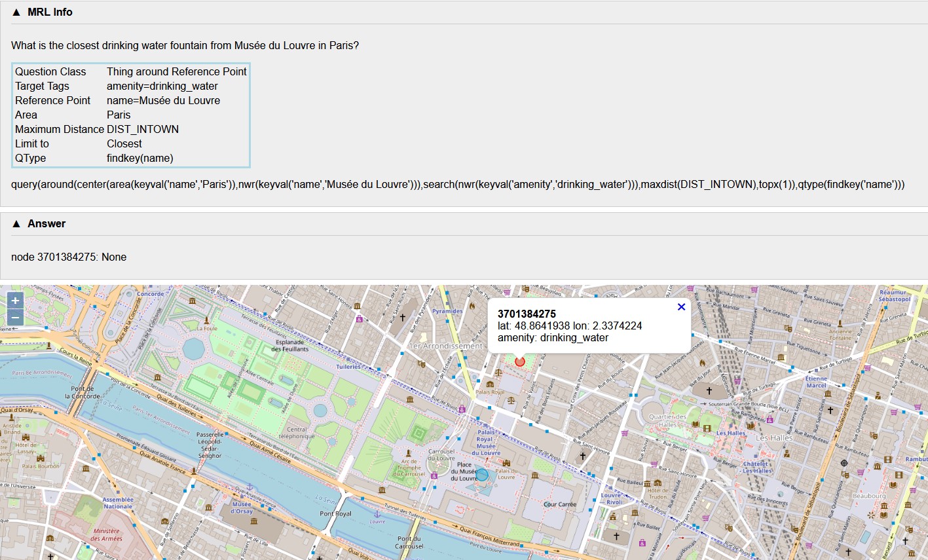Click the Tuileries metro station label
Image resolution: width=928 pixels, height=560 pixels.
348,367
